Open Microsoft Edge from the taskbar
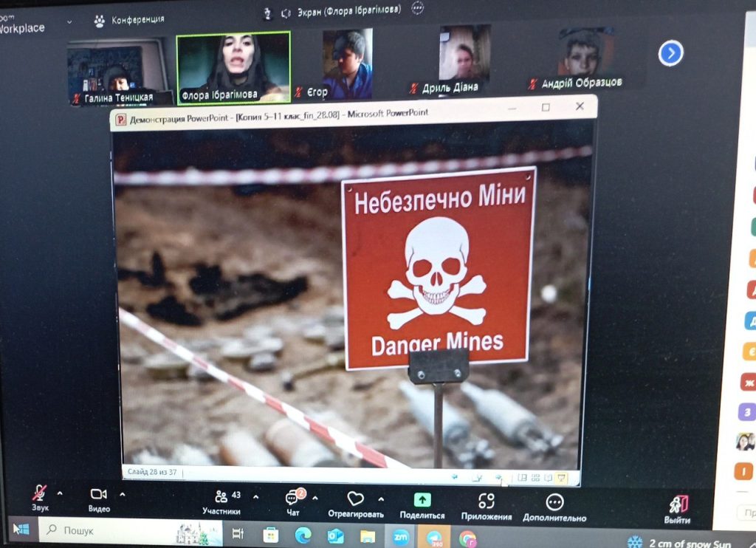The height and width of the screenshot is (548, 756). click(x=303, y=535)
